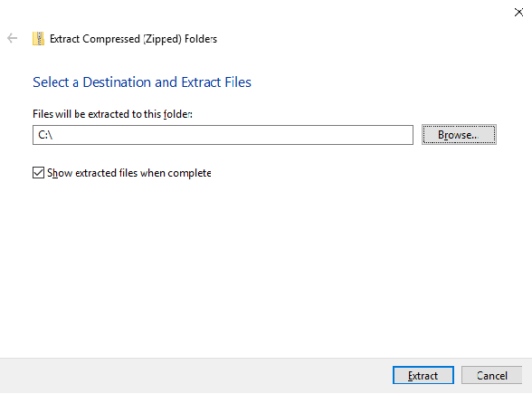The height and width of the screenshot is (394, 532).
Task: Click the word 'Zipped' in the window title
Action: click(x=162, y=39)
